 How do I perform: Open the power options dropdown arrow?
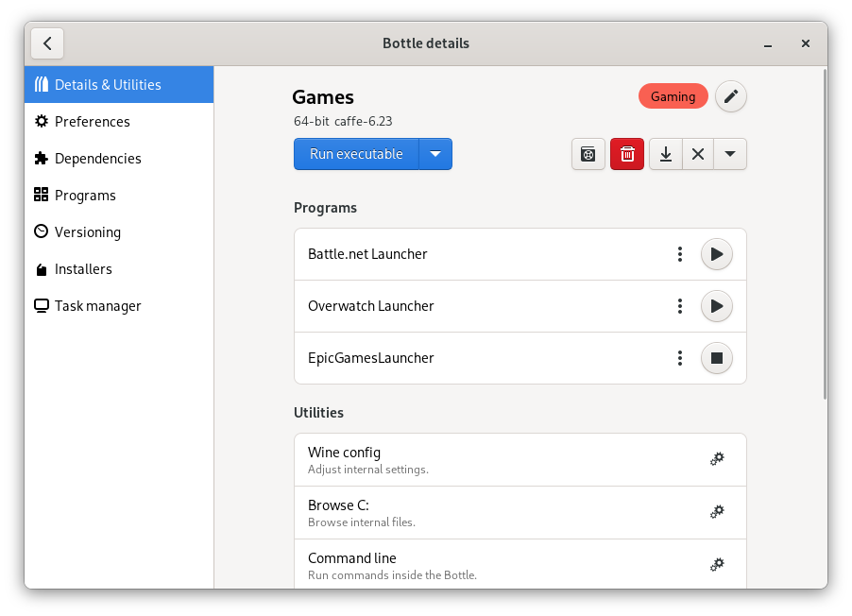click(x=730, y=154)
